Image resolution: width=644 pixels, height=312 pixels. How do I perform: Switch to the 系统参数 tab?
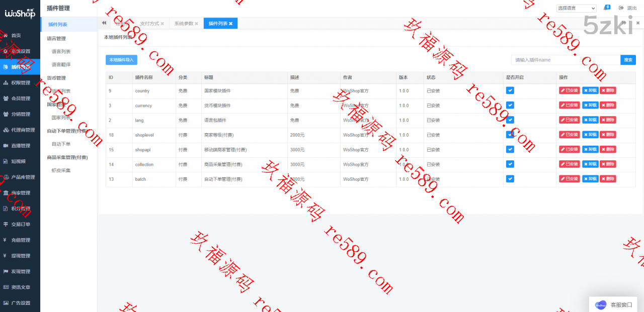[x=184, y=24]
